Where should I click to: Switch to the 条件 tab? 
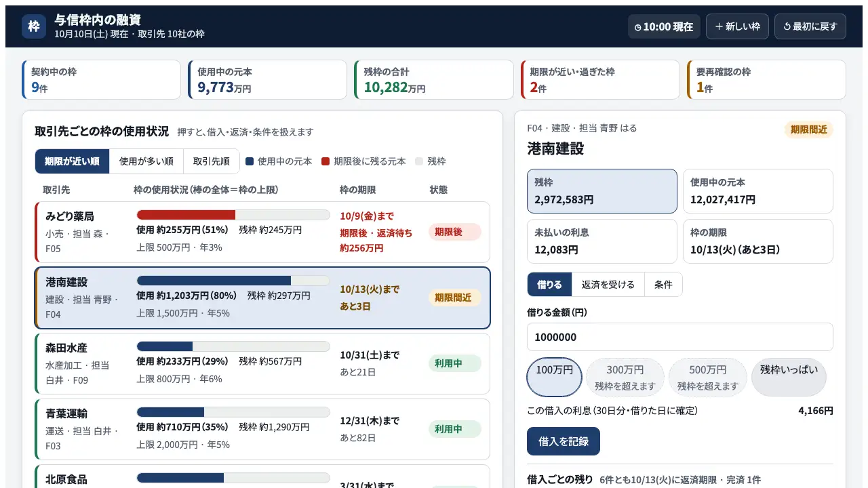[663, 285]
